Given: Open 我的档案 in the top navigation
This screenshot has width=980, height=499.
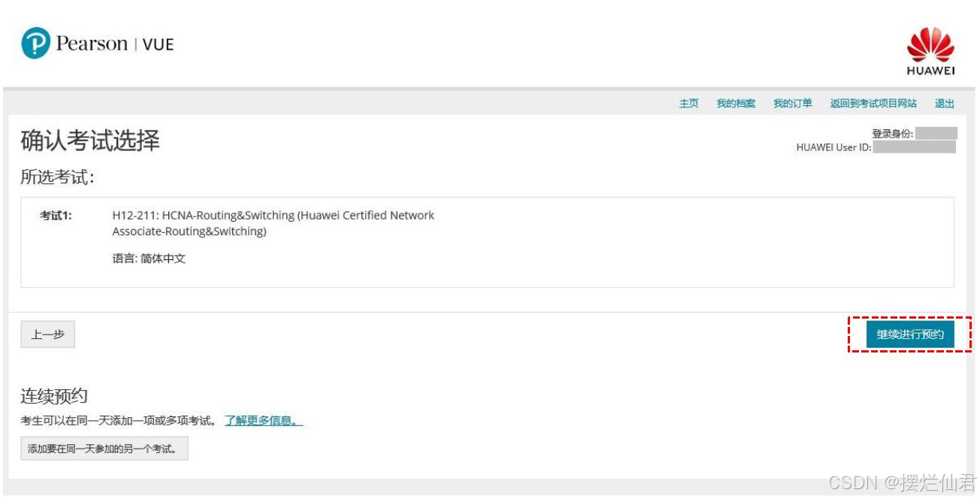Looking at the screenshot, I should [x=736, y=104].
